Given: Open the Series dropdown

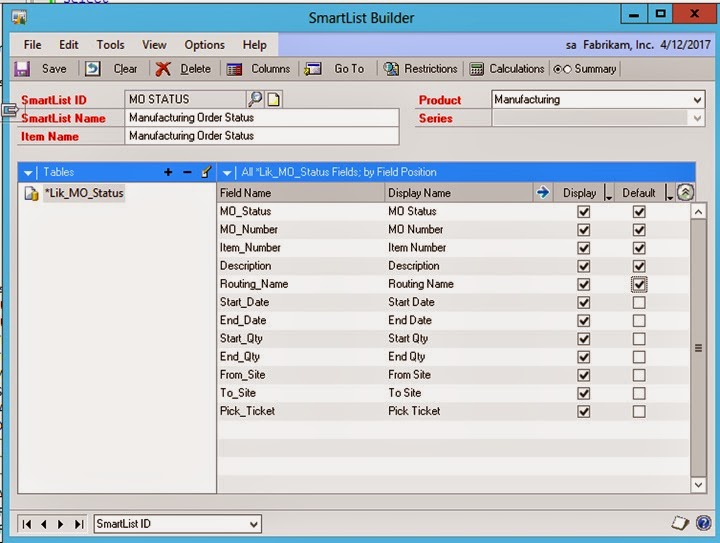Looking at the screenshot, I should 697,118.
